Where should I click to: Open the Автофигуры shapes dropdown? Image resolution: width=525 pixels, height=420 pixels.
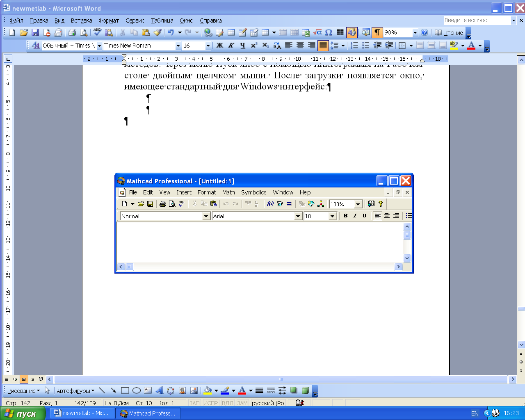click(75, 390)
